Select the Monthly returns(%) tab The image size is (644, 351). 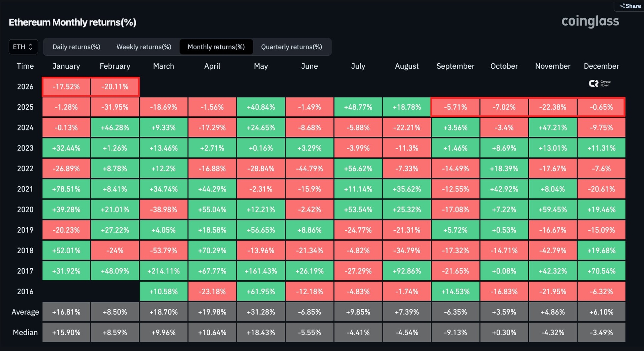(216, 47)
